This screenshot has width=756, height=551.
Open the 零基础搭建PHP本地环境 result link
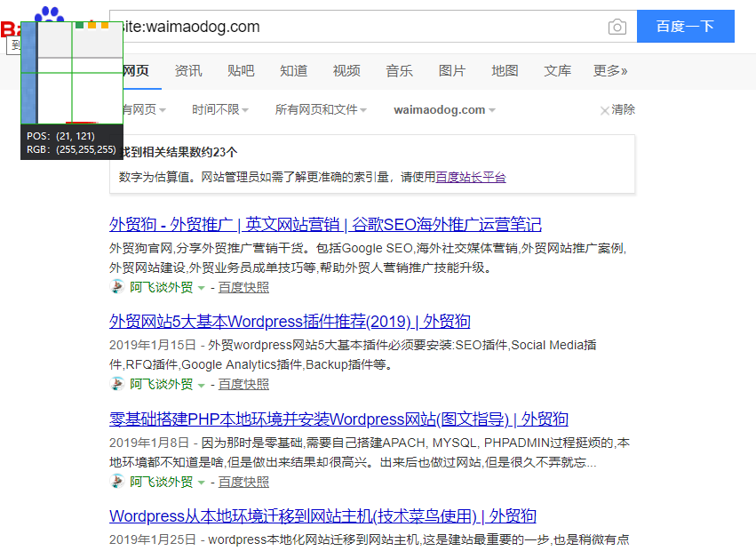click(x=338, y=419)
